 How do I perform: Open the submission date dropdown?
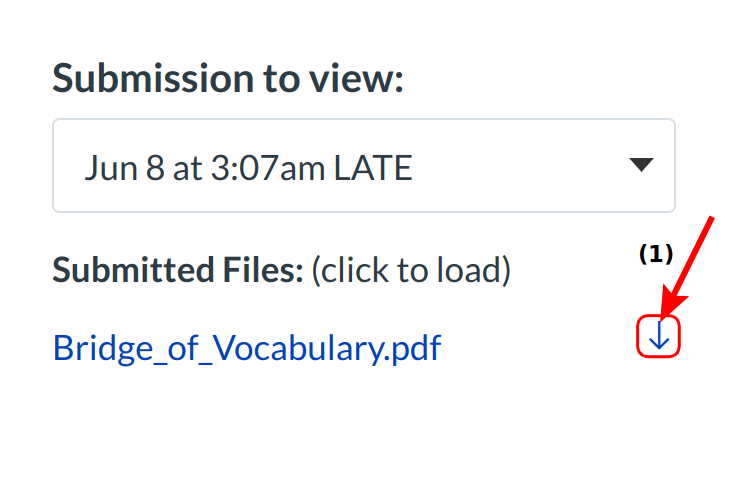coord(363,166)
